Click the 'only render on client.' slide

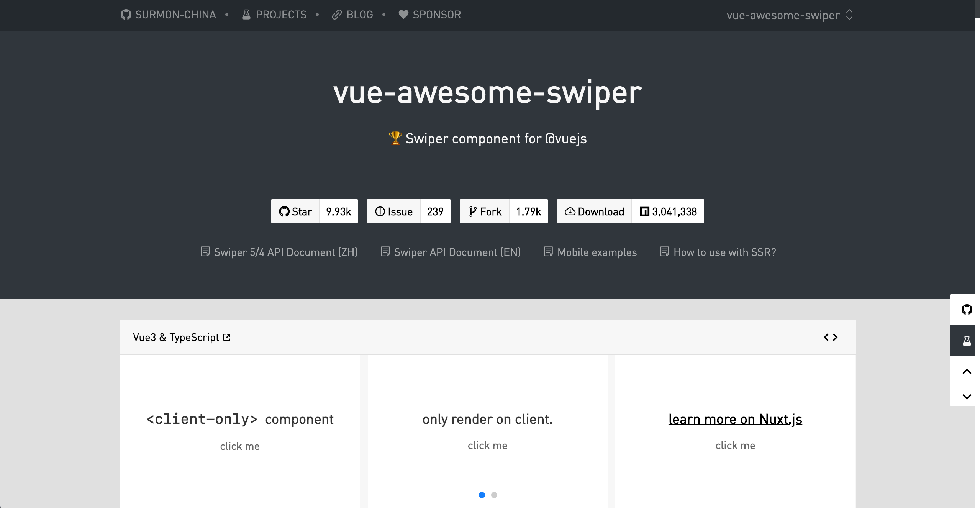488,431
